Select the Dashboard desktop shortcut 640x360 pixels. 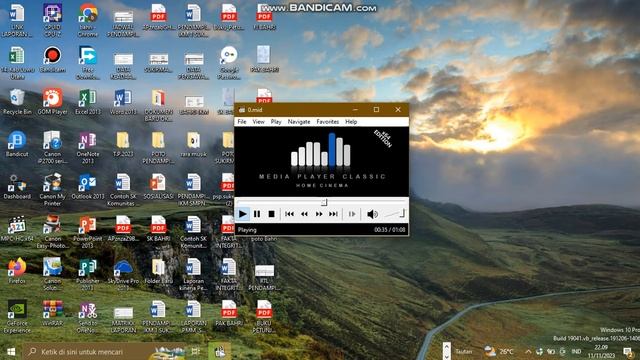[x=17, y=187]
